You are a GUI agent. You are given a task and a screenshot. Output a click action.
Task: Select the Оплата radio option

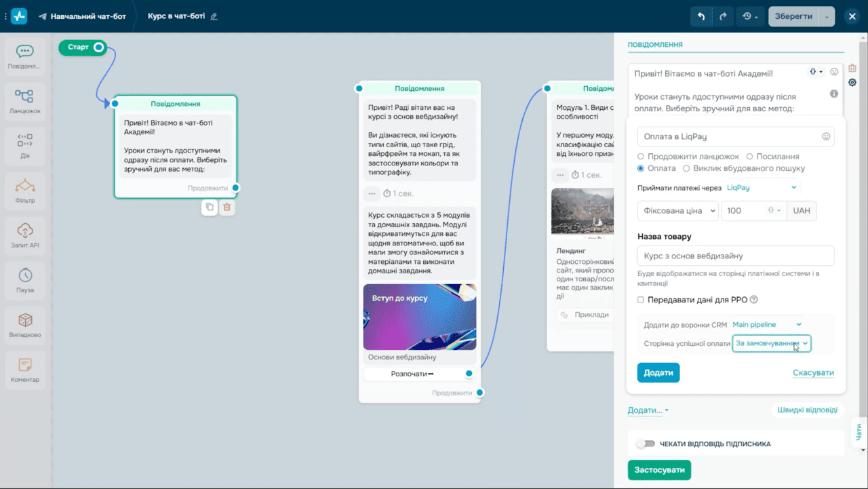pyautogui.click(x=642, y=168)
